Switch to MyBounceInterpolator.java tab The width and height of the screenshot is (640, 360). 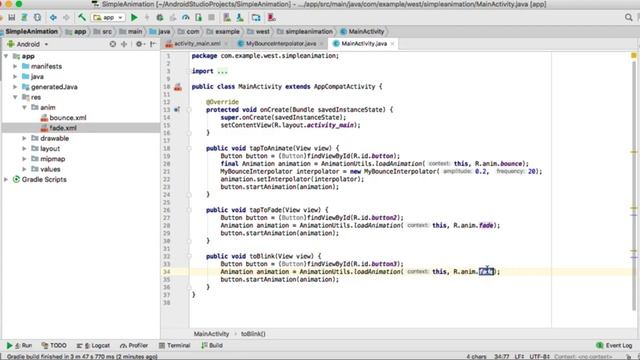pyautogui.click(x=281, y=44)
